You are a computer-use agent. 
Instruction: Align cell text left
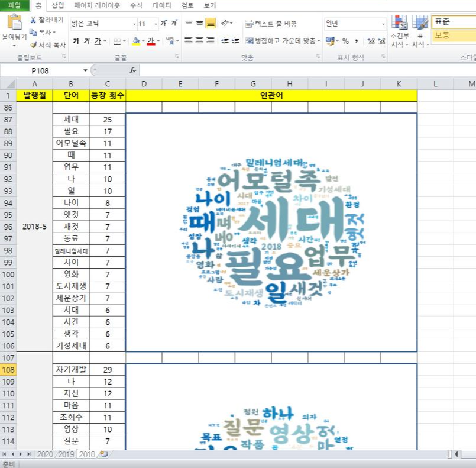coord(189,40)
